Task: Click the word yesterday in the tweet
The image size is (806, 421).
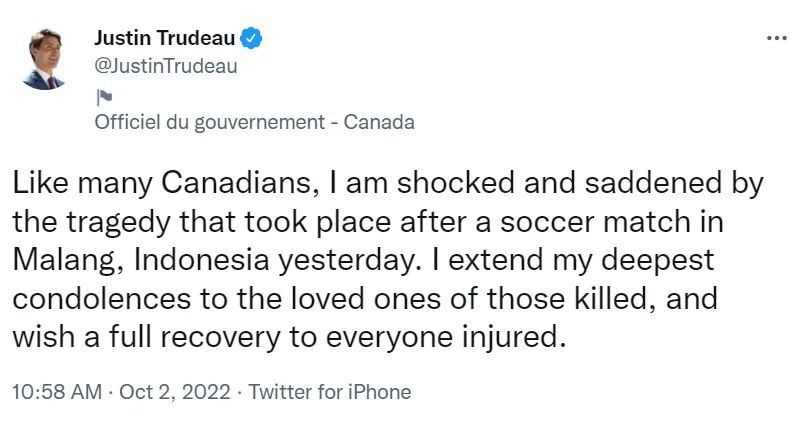Action: click(346, 261)
